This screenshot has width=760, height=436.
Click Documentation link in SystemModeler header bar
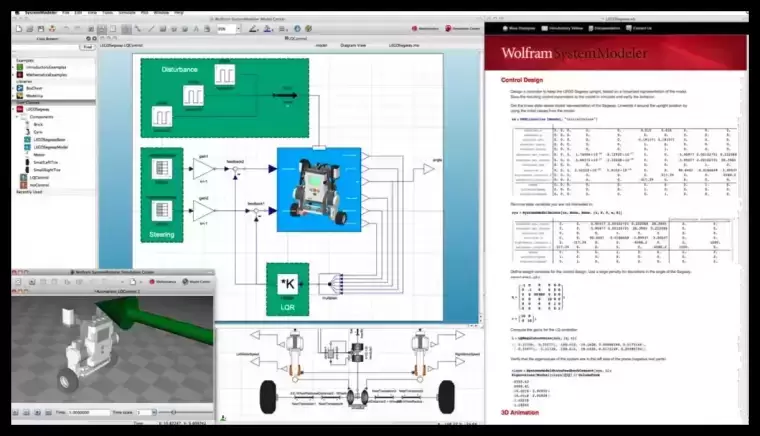[x=604, y=28]
